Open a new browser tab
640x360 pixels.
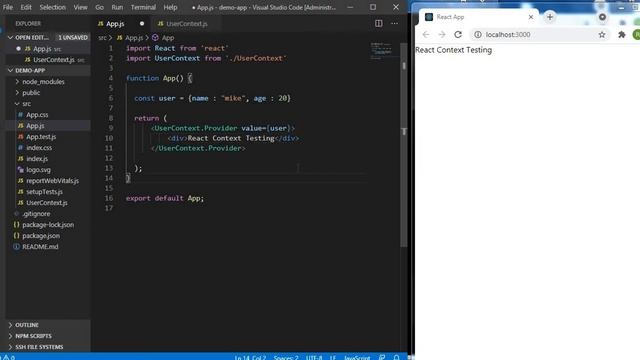pos(550,17)
